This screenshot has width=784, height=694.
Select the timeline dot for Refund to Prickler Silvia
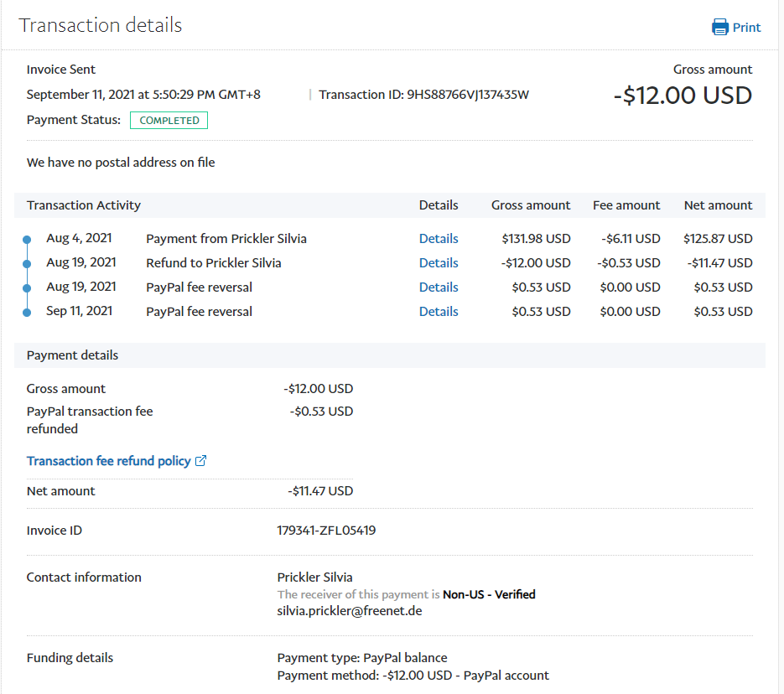[x=27, y=264]
